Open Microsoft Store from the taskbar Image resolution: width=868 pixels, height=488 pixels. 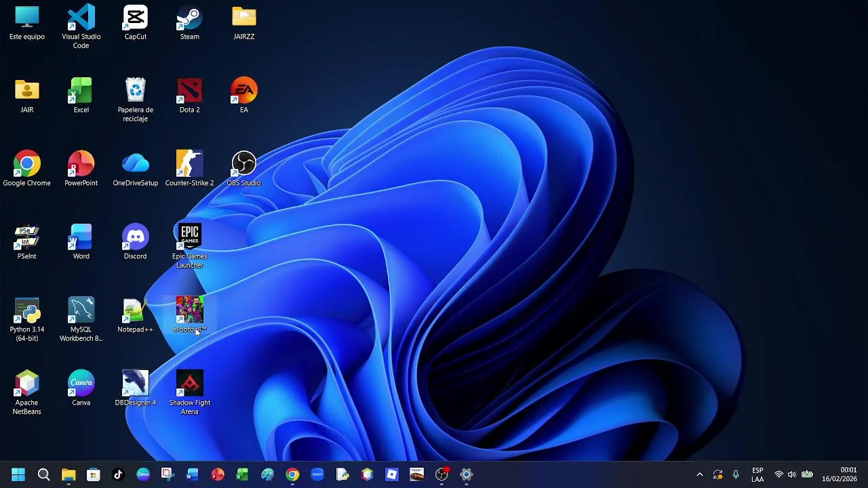[94, 474]
